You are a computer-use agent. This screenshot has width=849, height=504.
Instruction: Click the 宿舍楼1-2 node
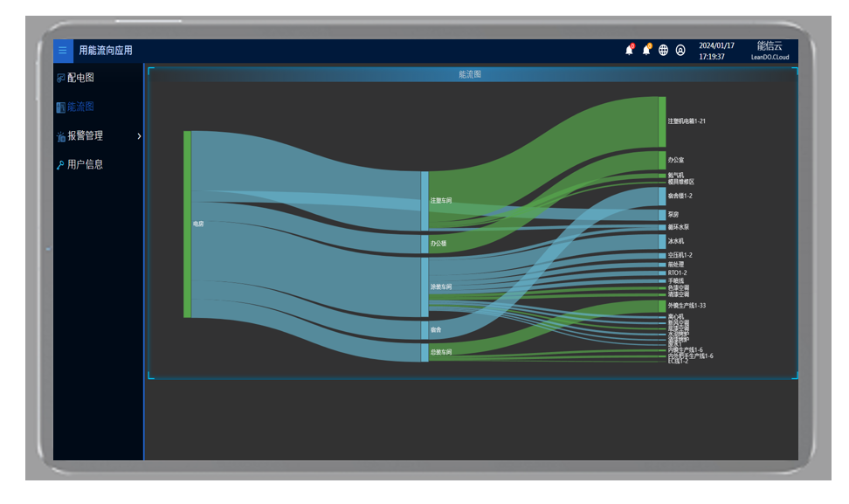[662, 196]
